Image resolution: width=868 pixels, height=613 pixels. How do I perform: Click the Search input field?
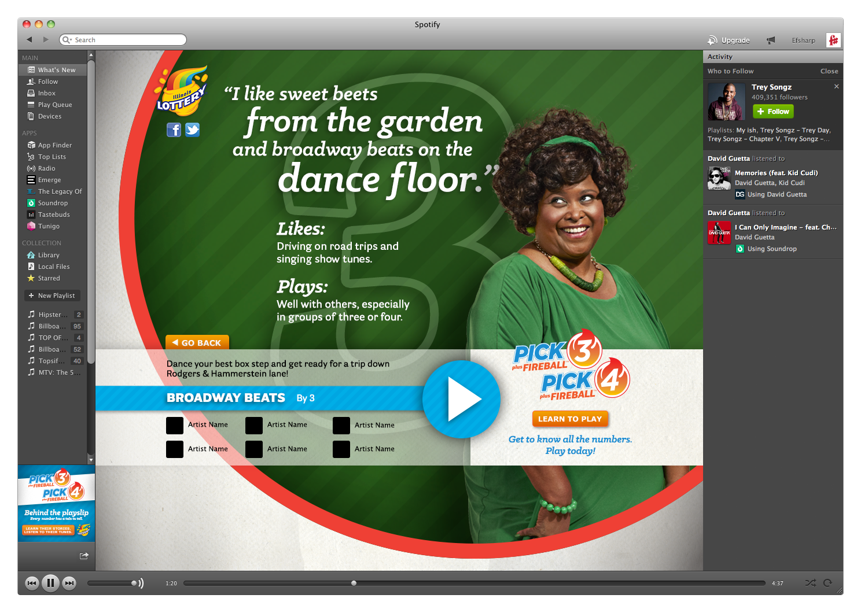[123, 40]
